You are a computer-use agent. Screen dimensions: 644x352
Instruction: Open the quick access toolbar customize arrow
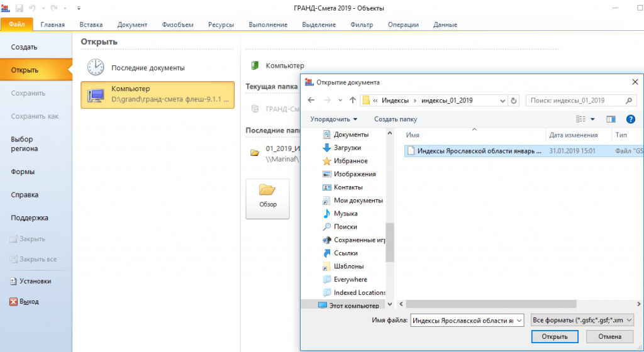[x=79, y=8]
